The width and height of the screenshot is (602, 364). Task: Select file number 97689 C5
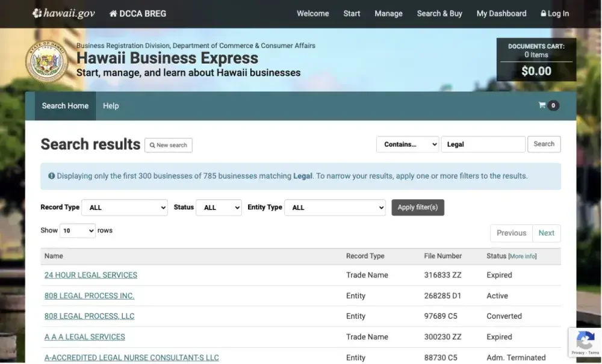click(x=441, y=316)
